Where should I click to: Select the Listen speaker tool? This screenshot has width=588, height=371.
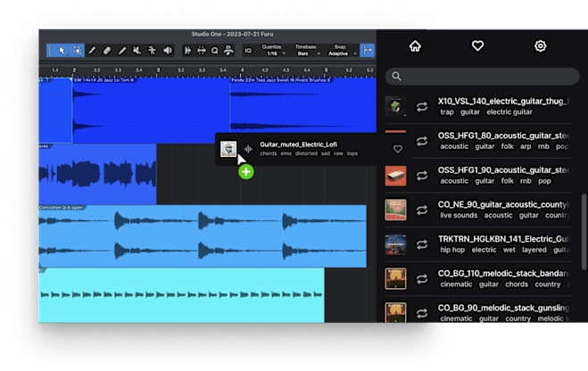[x=165, y=51]
